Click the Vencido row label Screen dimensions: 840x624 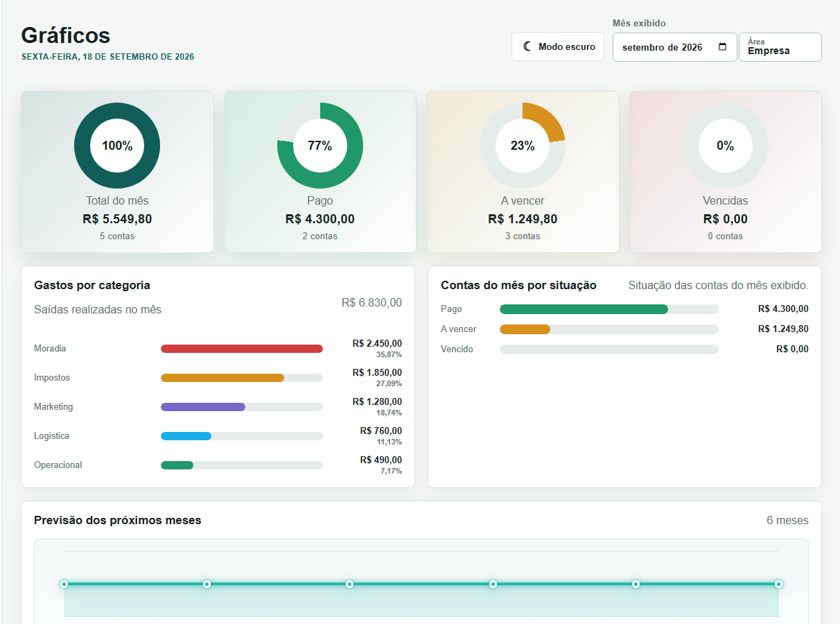click(x=457, y=349)
